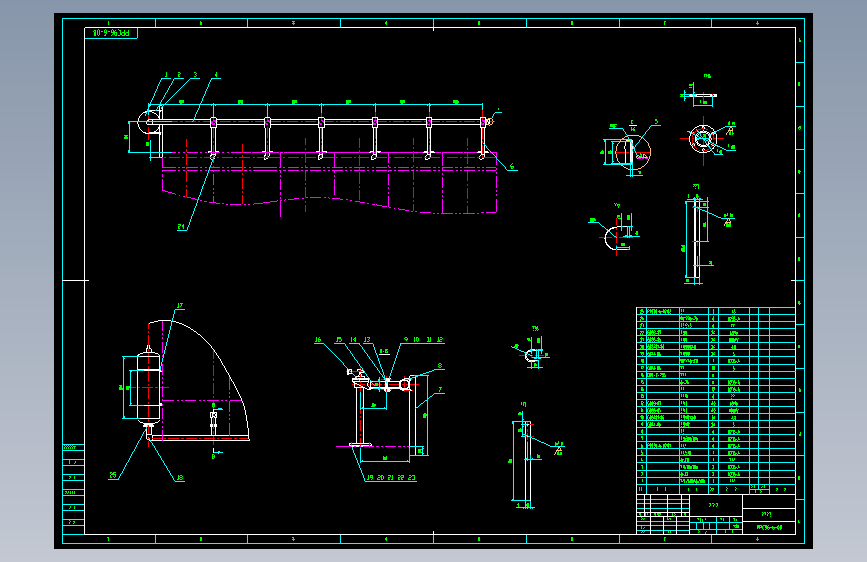
Task: Select balloon label 4 above the pipe
Action: [216, 75]
